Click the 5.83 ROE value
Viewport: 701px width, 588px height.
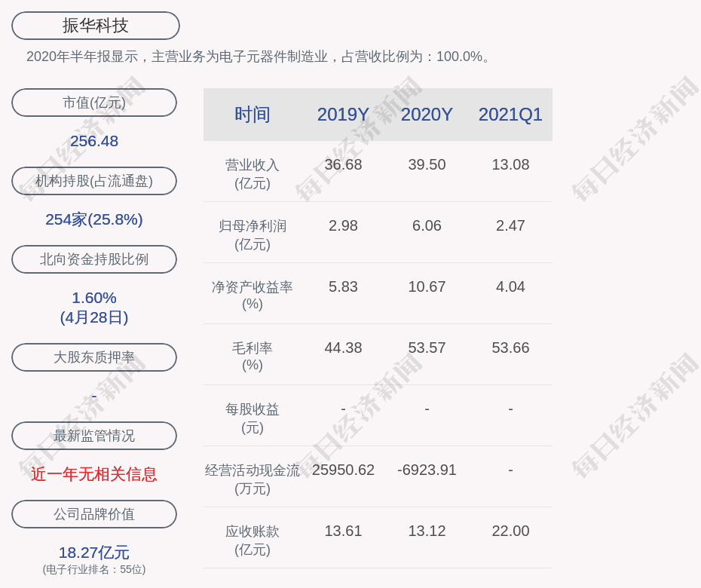(x=344, y=286)
